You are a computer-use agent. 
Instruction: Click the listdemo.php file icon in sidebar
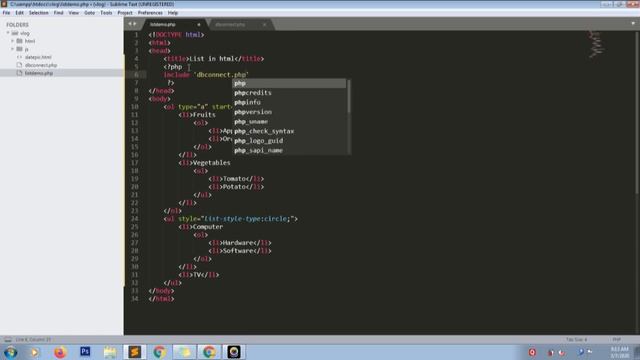[19, 73]
